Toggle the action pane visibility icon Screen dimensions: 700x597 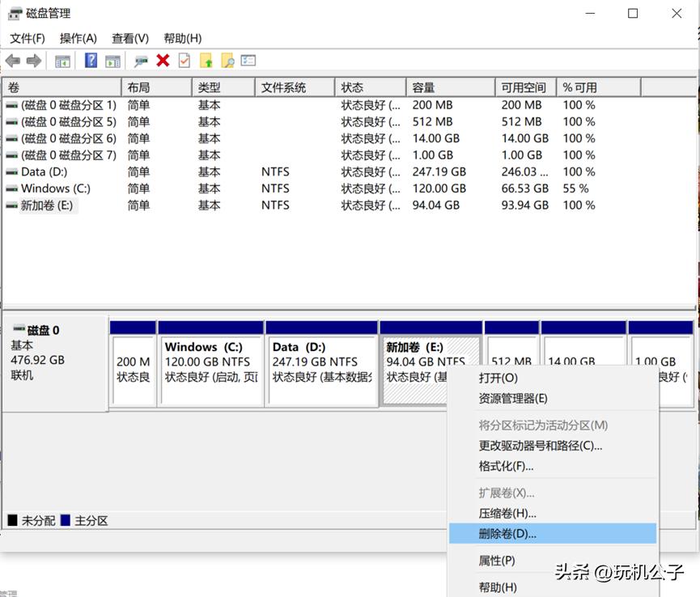(x=112, y=61)
